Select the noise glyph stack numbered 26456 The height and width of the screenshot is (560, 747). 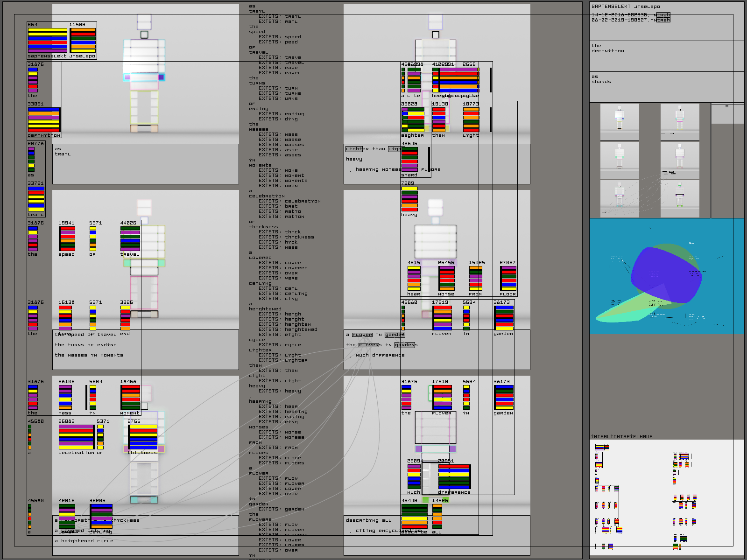pyautogui.click(x=446, y=279)
